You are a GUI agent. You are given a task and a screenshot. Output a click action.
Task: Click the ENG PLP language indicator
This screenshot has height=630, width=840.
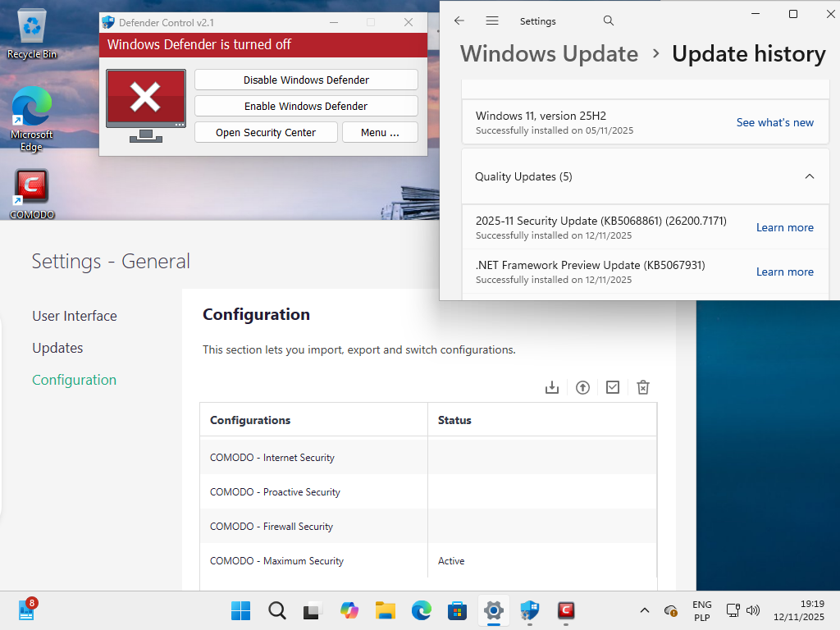point(702,610)
